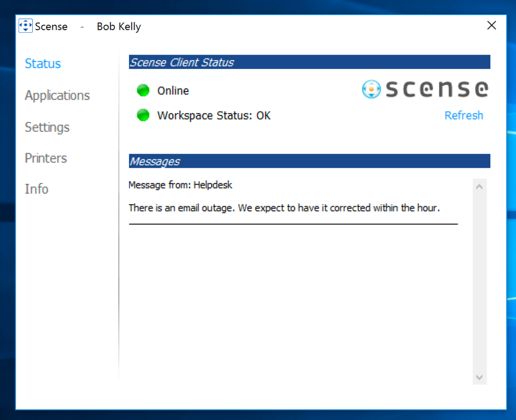Go to the Printers section

[x=46, y=158]
